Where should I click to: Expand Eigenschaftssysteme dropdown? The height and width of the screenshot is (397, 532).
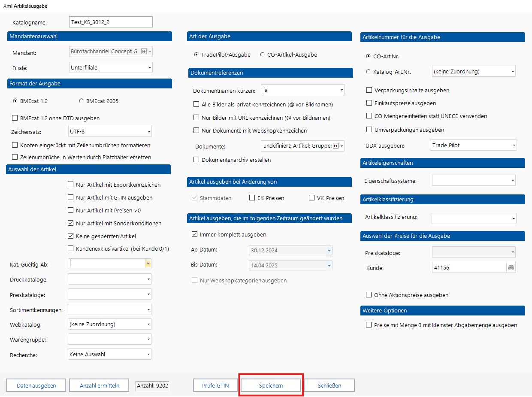coord(474,180)
